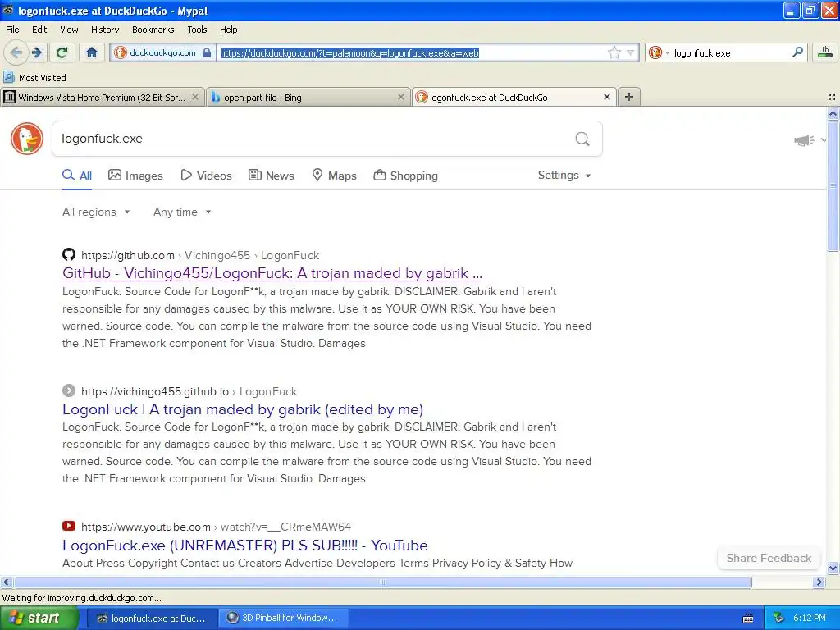Click the search bar magnifier icon

pos(797,52)
